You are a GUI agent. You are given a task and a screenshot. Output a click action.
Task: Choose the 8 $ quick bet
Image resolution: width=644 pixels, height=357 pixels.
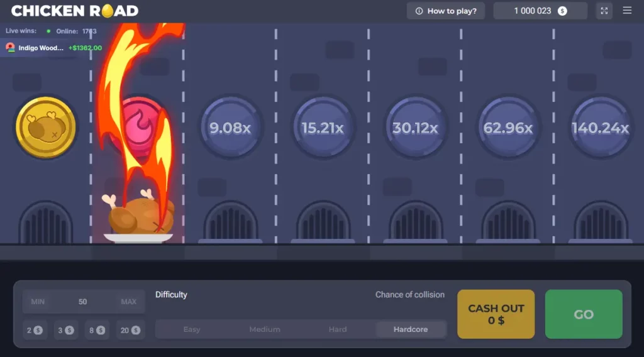97,330
